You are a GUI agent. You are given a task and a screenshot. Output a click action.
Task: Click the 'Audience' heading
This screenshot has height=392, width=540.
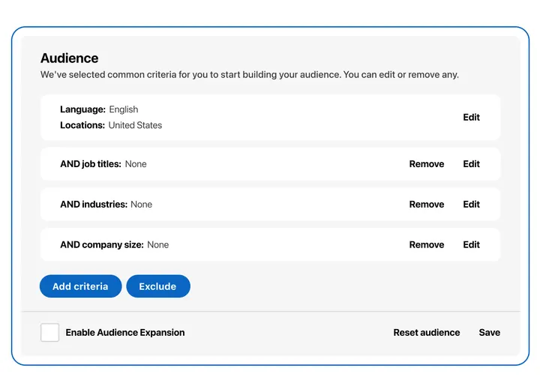(x=70, y=58)
